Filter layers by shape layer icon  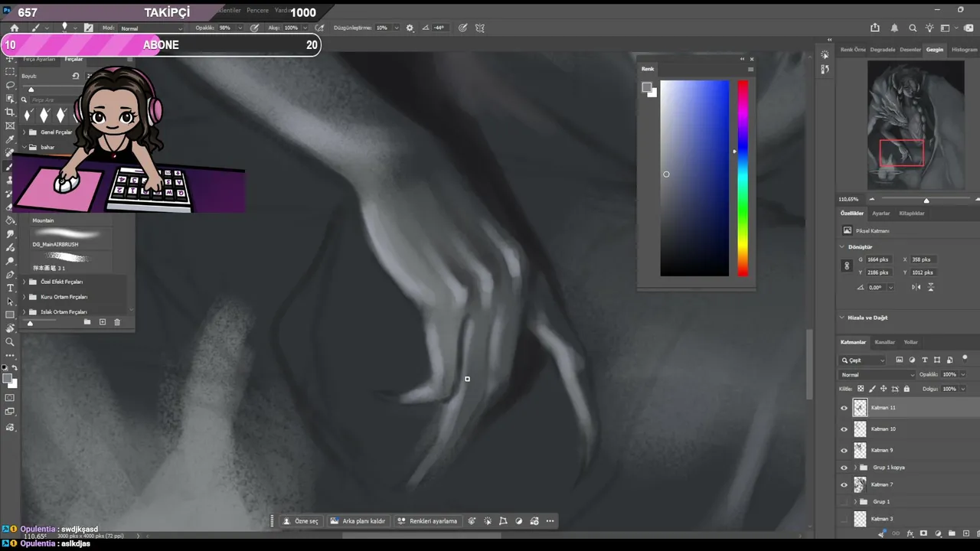point(937,360)
